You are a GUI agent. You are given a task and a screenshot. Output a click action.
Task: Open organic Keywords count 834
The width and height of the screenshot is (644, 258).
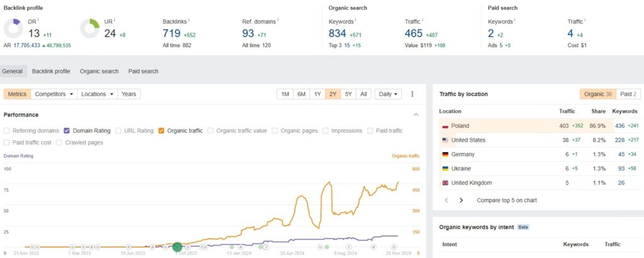338,33
